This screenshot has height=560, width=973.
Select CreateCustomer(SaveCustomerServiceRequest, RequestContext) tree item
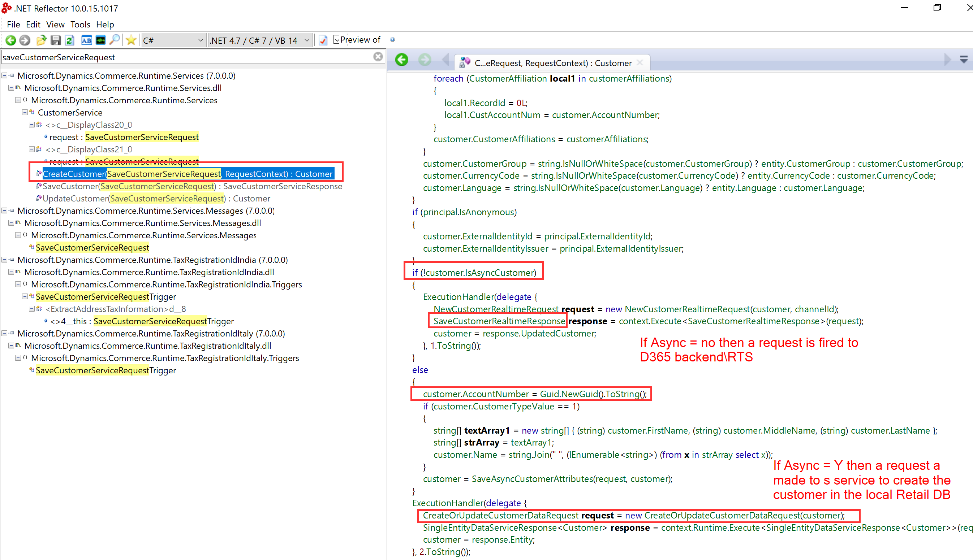click(188, 174)
